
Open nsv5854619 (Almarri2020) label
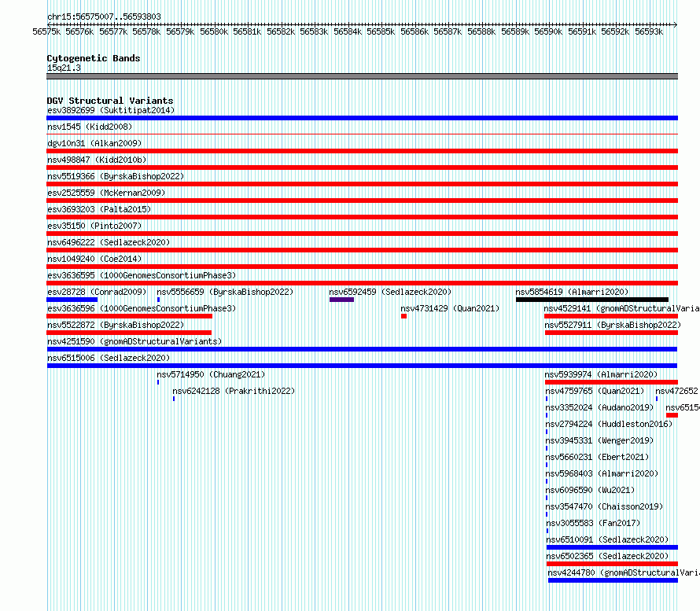click(x=572, y=292)
